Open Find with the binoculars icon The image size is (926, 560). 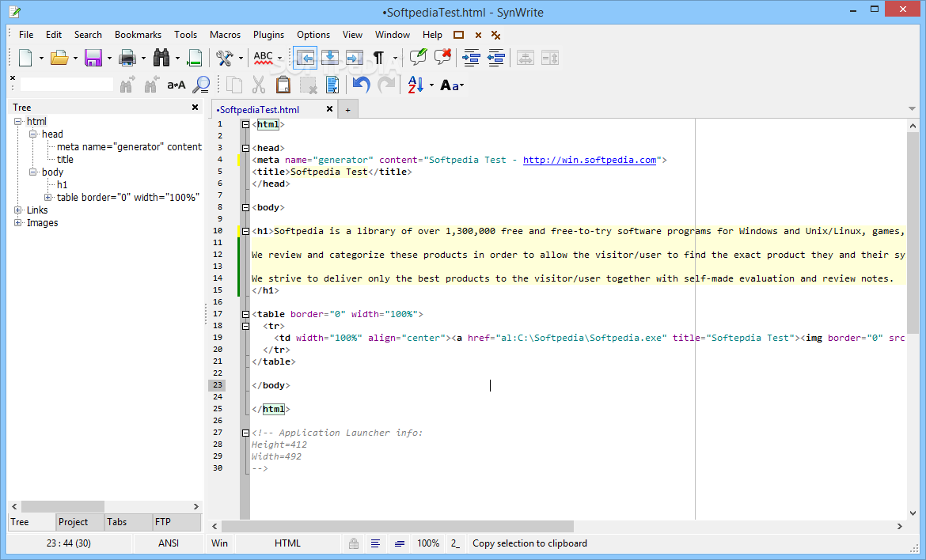(x=161, y=58)
